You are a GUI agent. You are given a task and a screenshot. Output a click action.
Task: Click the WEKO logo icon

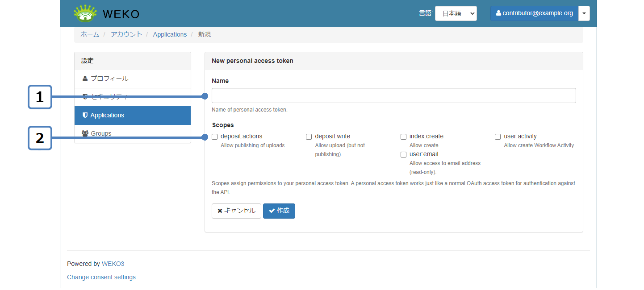point(85,13)
